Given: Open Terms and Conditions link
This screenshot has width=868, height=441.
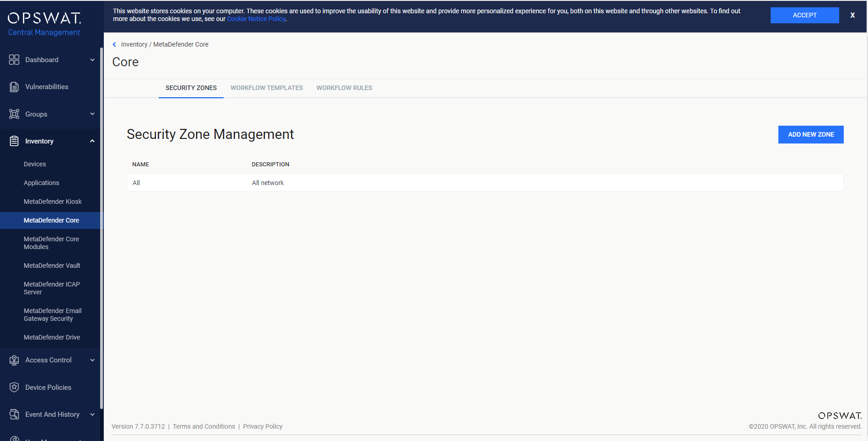Looking at the screenshot, I should 204,426.
